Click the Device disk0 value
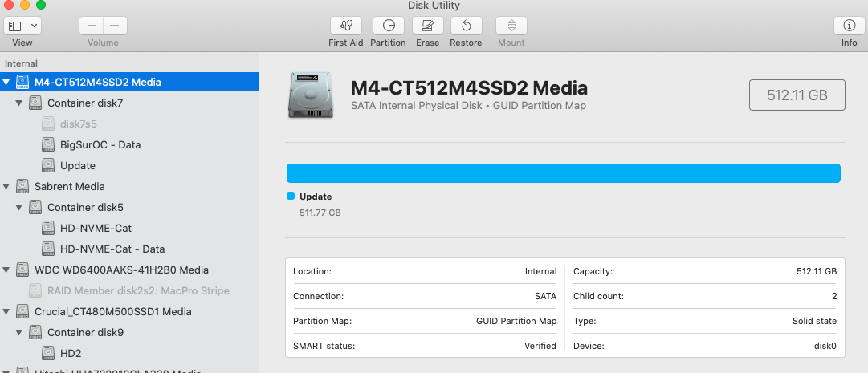Image resolution: width=868 pixels, height=373 pixels. click(x=825, y=346)
